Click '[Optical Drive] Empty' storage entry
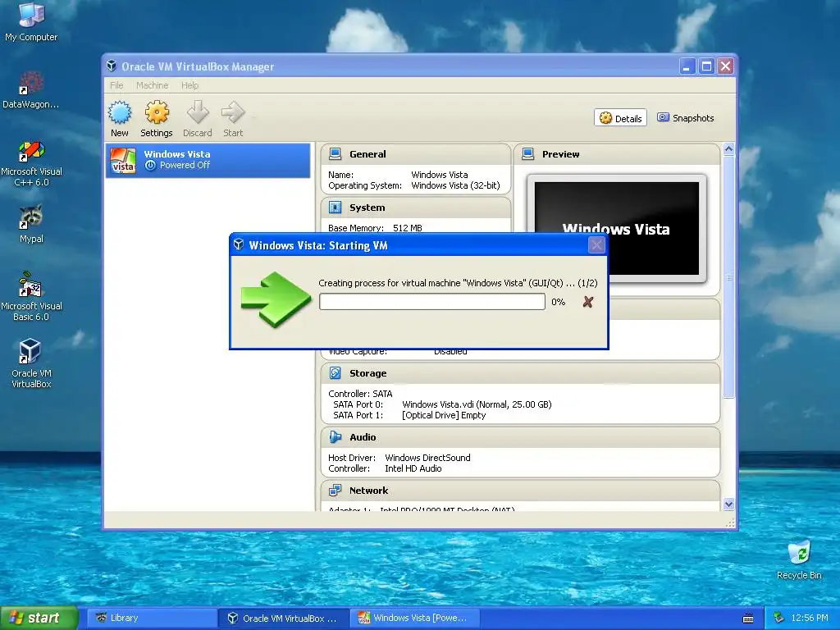This screenshot has height=630, width=840. pos(444,415)
